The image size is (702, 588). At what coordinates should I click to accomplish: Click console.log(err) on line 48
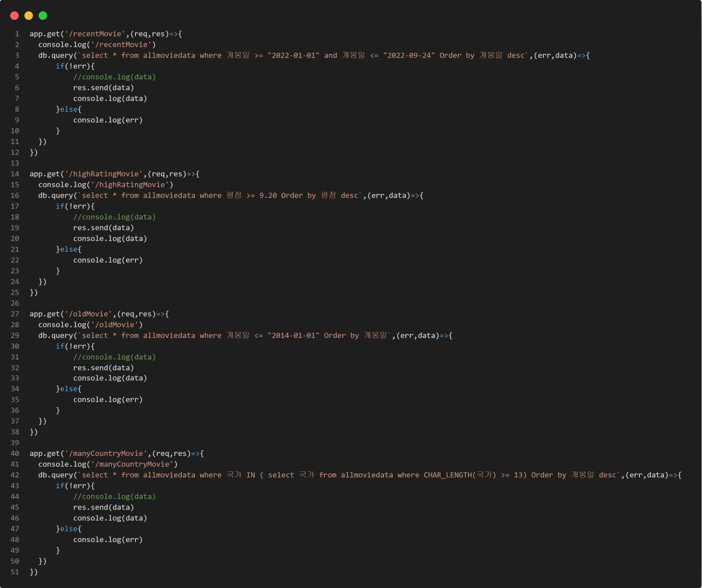point(108,540)
